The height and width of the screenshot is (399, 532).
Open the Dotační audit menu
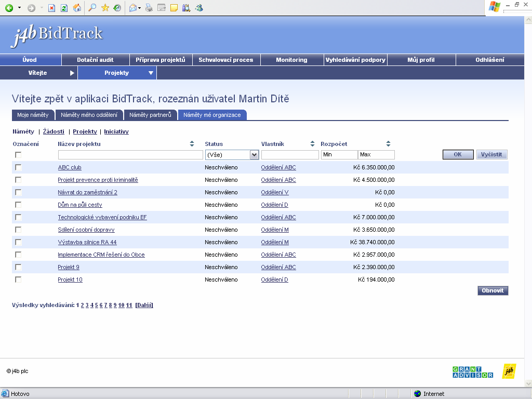(x=96, y=60)
